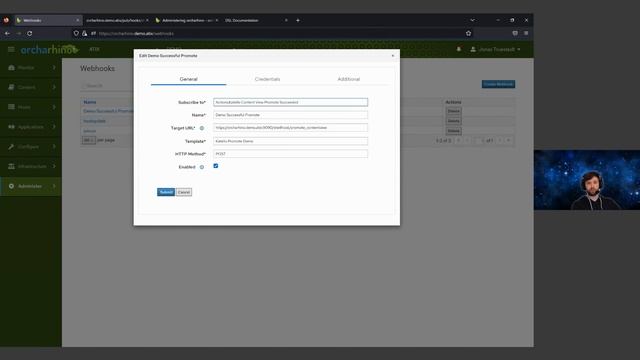640x360 pixels.
Task: Open a new browser tab
Action: [x=298, y=20]
